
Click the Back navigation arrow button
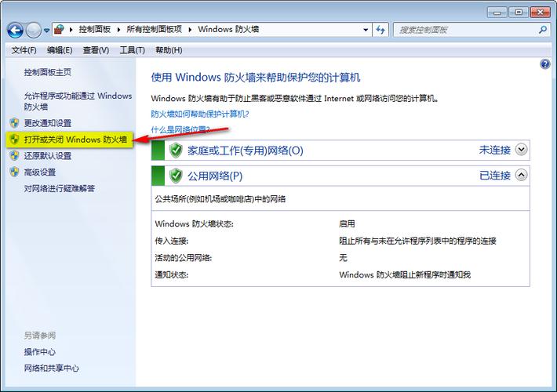coord(15,30)
